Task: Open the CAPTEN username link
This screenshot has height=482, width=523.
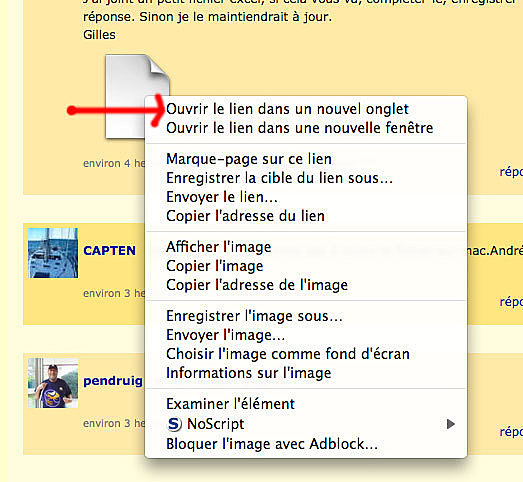Action: [109, 251]
